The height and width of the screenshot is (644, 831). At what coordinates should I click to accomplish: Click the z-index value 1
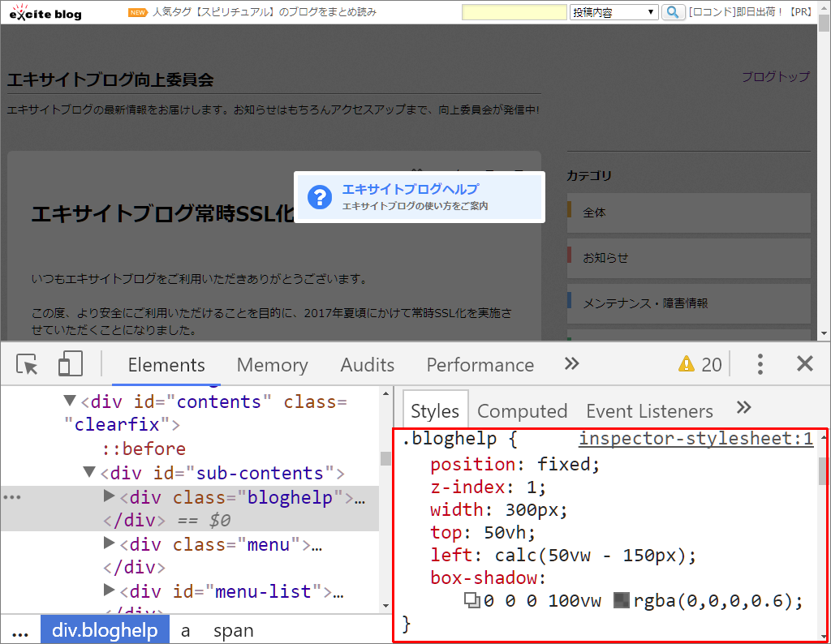coord(532,487)
